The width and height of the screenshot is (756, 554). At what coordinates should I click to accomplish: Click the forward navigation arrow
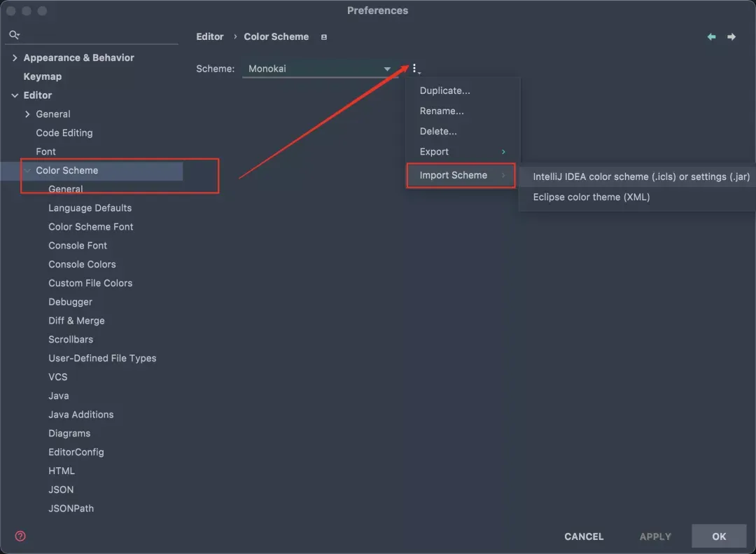click(731, 36)
